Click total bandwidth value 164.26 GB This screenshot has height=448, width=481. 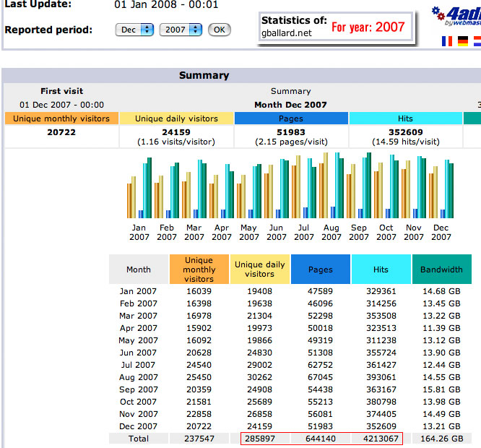tap(442, 439)
